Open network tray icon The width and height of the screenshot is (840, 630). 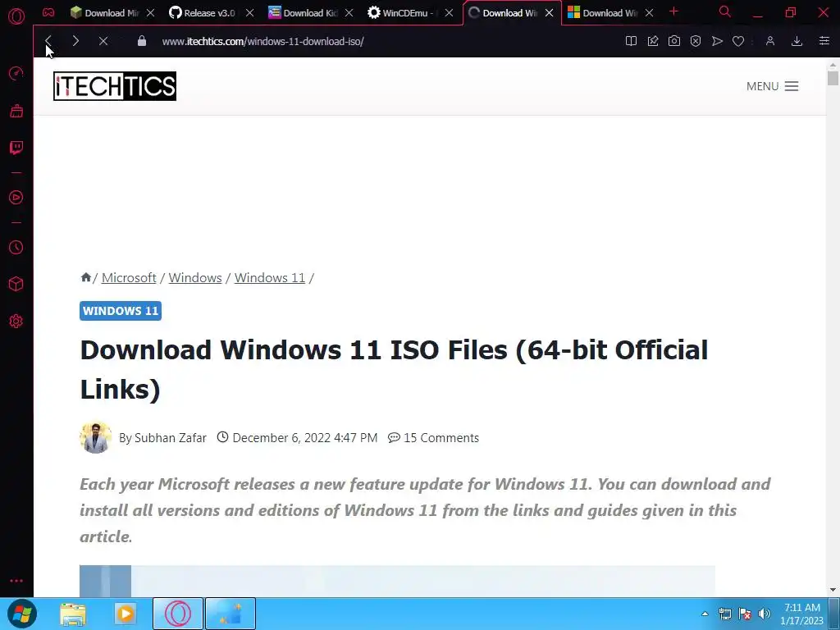(725, 614)
